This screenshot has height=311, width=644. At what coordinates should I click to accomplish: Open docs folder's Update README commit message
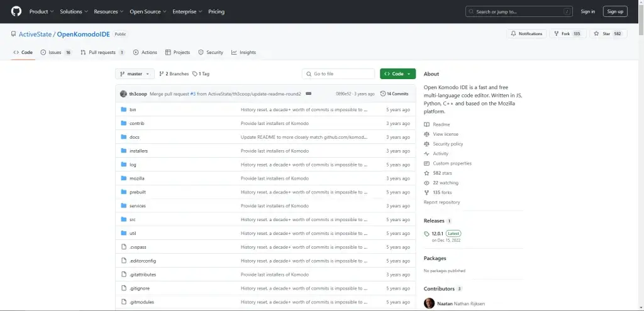click(304, 137)
